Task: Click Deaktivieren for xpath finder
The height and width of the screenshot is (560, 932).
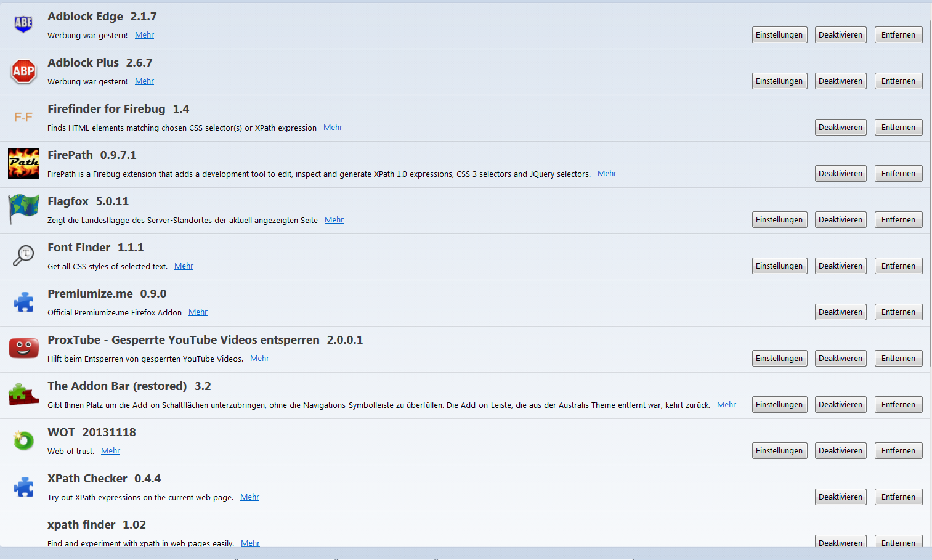Action: 840,542
